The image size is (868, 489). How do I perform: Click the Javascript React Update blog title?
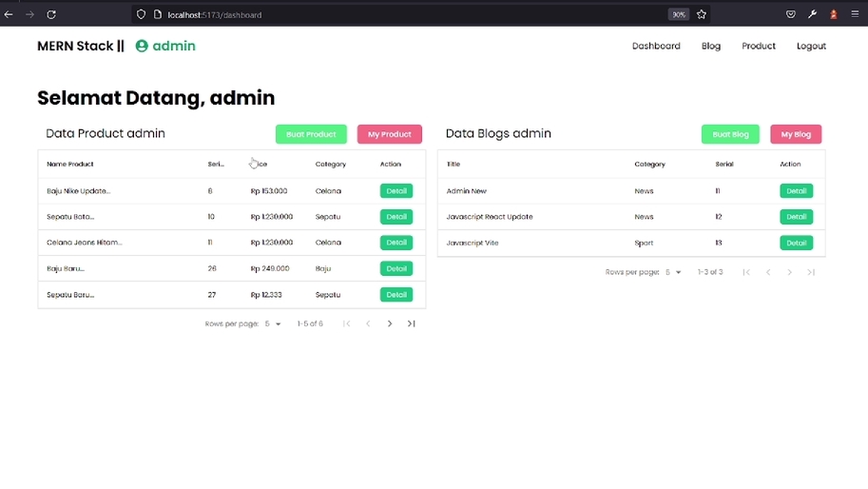click(490, 217)
